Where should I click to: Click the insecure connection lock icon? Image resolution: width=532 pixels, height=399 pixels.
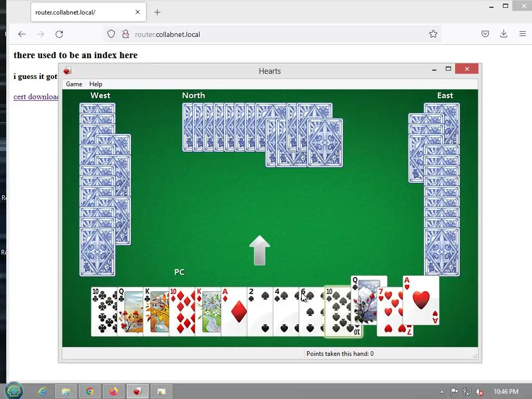[126, 34]
